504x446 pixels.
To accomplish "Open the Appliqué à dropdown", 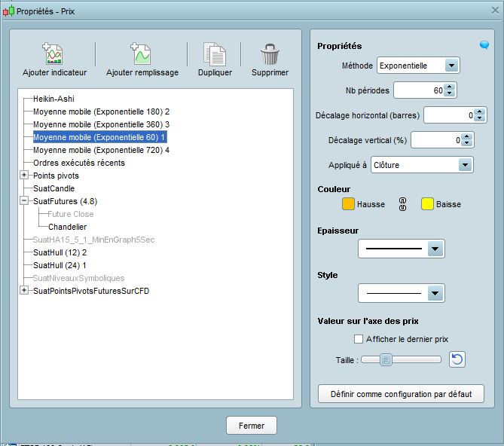I will pyautogui.click(x=465, y=165).
